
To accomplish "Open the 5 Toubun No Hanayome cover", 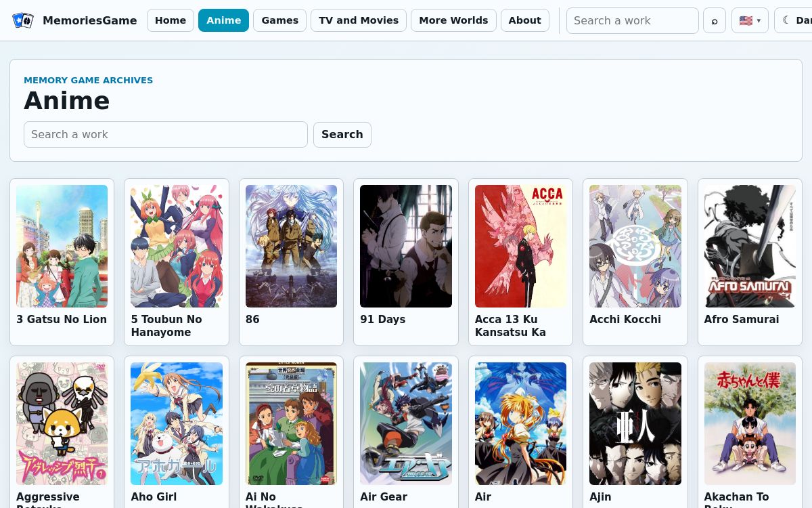I will (x=177, y=246).
